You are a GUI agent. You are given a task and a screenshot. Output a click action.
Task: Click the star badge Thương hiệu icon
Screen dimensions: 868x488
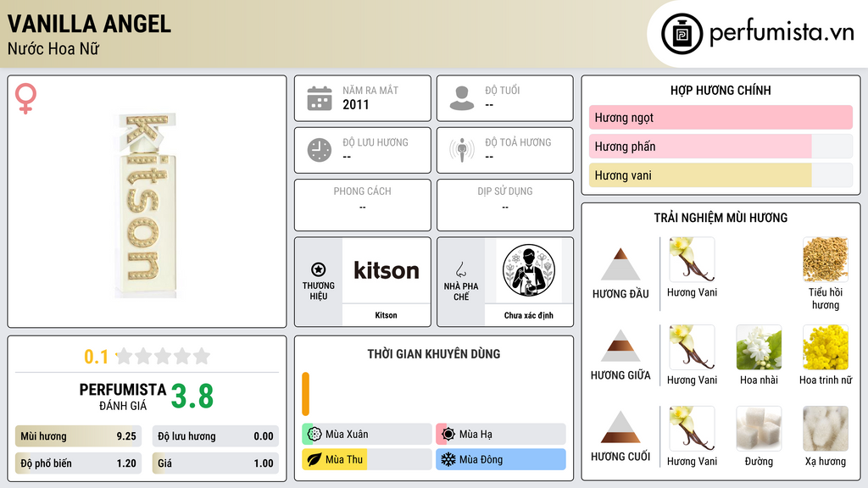coord(319,269)
